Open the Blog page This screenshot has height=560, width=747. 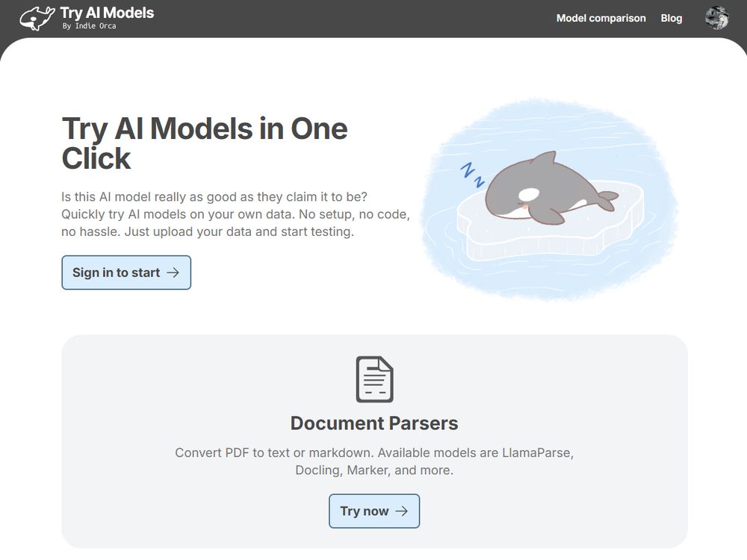671,18
